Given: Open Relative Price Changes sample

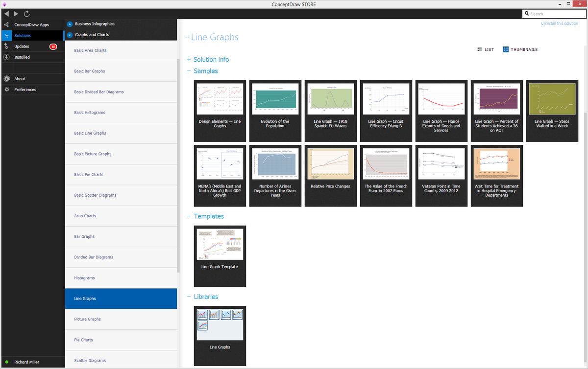Looking at the screenshot, I should (x=331, y=175).
